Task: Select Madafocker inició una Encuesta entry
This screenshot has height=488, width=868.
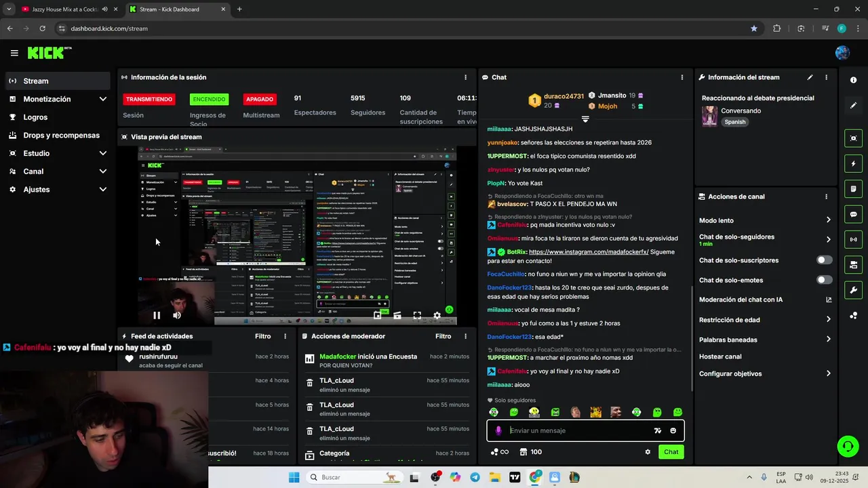Action: pyautogui.click(x=387, y=361)
